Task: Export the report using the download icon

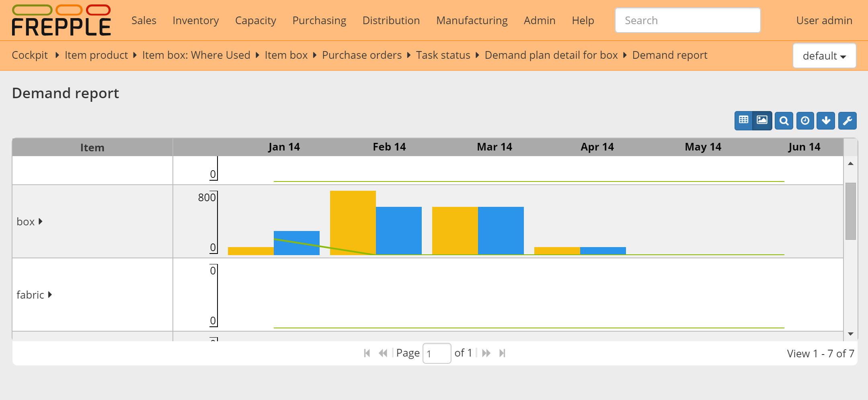Action: (x=826, y=120)
